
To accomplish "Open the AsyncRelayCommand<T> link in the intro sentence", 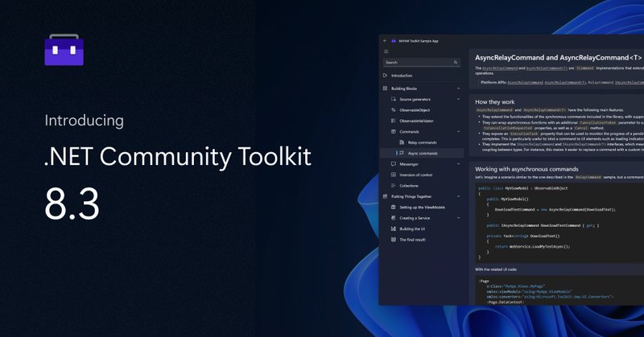I will [x=547, y=68].
